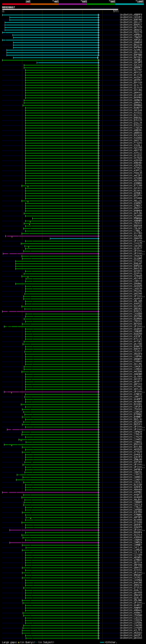Viewport: 146px width, 644px height.
Task: Open hit UniRef100_A9P2K3
Action: pos(131,40)
